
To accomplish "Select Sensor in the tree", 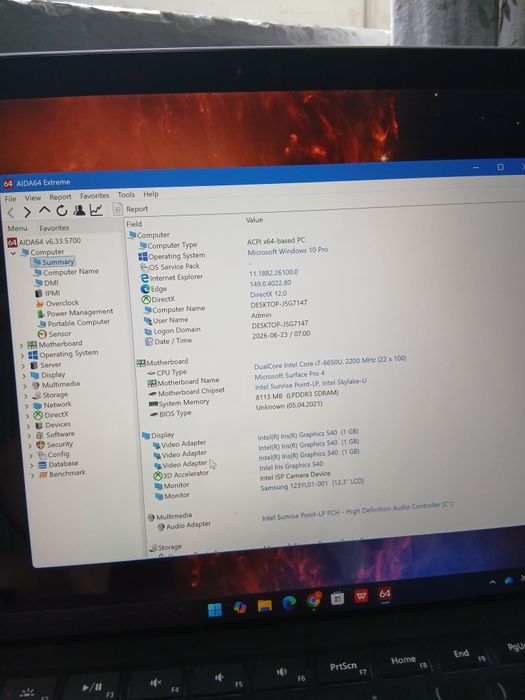I will 59,333.
